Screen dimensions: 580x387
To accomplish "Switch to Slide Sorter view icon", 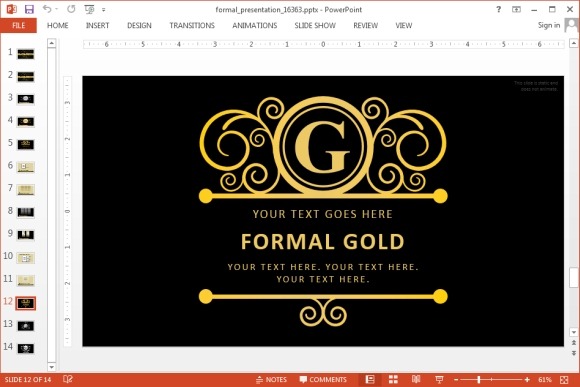I will [393, 380].
